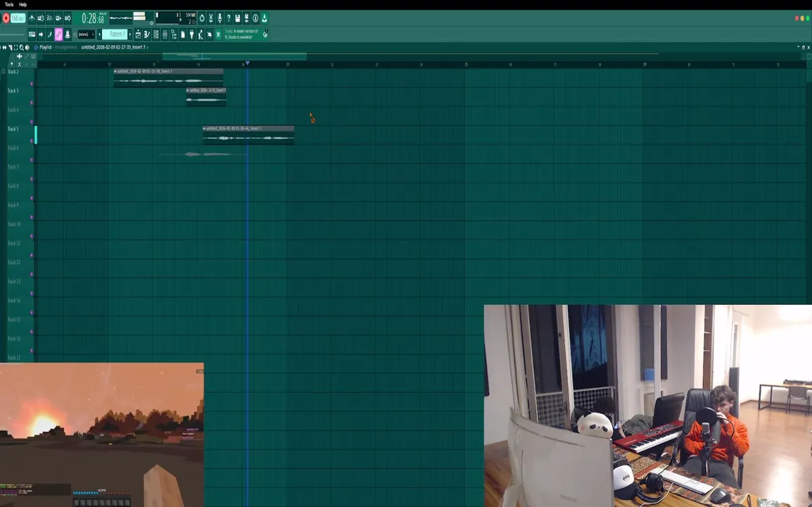The height and width of the screenshot is (507, 812).
Task: Toggle wait for input before recording
Action: coord(41,18)
